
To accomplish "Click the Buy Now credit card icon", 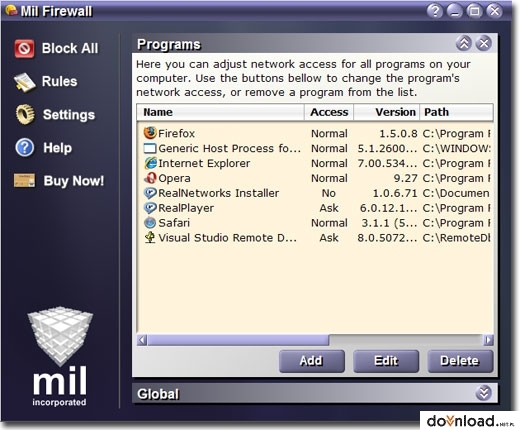I will (24, 180).
